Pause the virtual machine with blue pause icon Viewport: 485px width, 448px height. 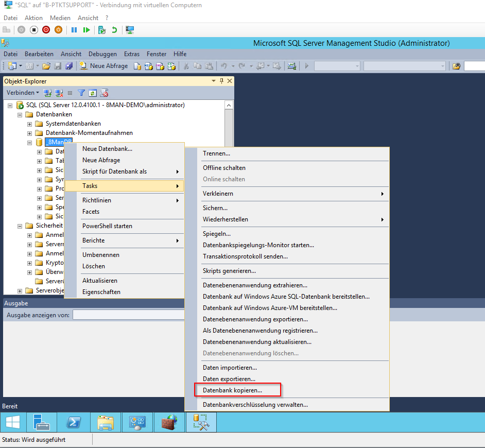[74, 30]
